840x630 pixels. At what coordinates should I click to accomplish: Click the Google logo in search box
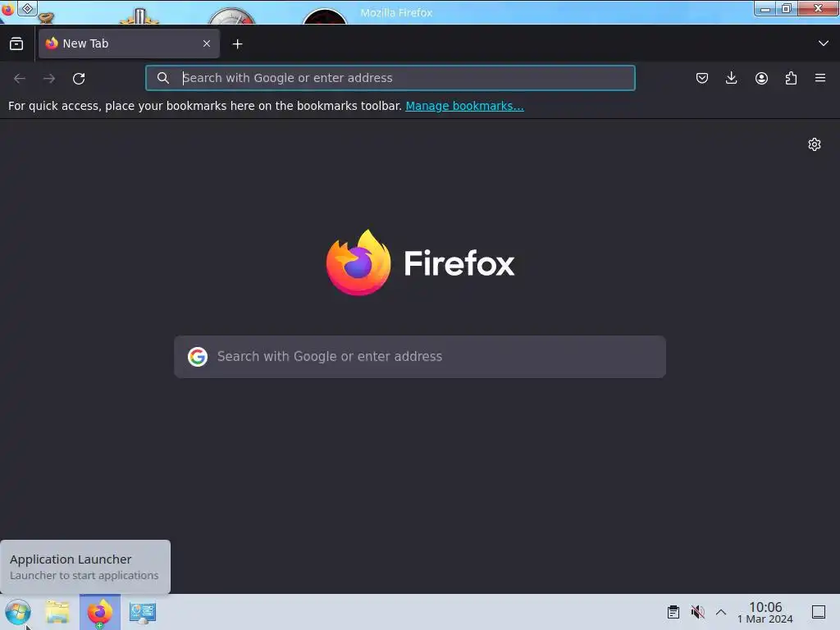point(198,357)
